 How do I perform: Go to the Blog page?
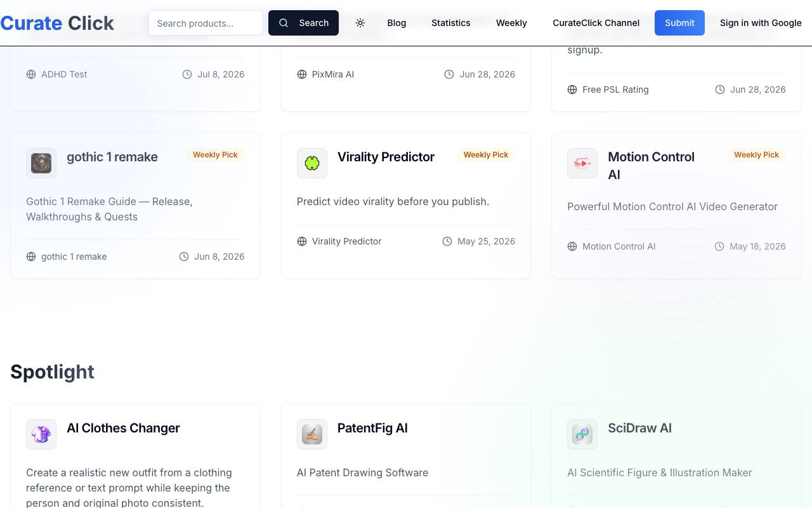click(396, 23)
